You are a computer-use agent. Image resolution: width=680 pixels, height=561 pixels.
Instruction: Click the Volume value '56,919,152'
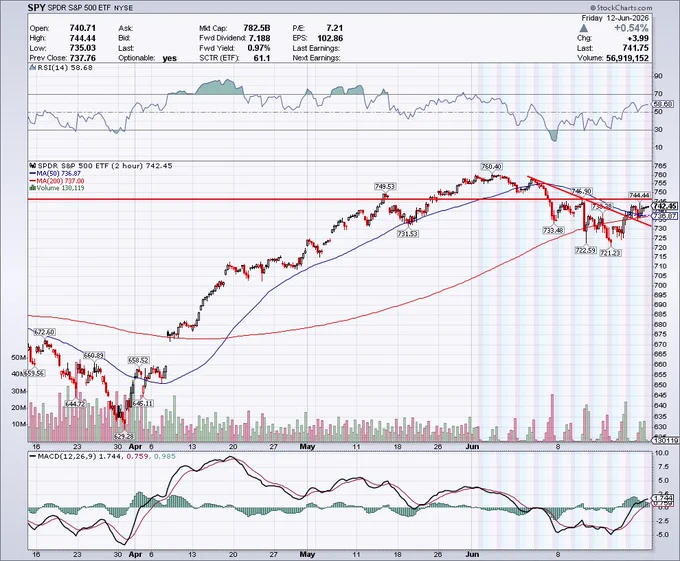[628, 58]
